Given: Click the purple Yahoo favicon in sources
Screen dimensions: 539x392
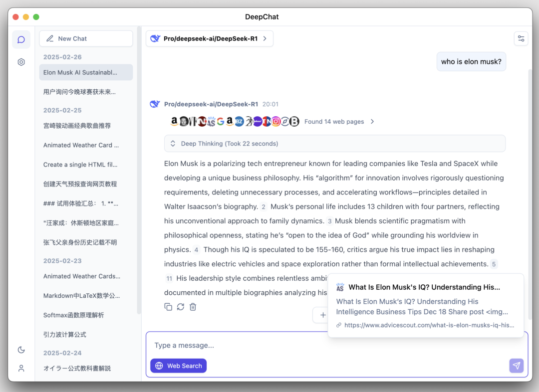Looking at the screenshot, I should point(258,121).
